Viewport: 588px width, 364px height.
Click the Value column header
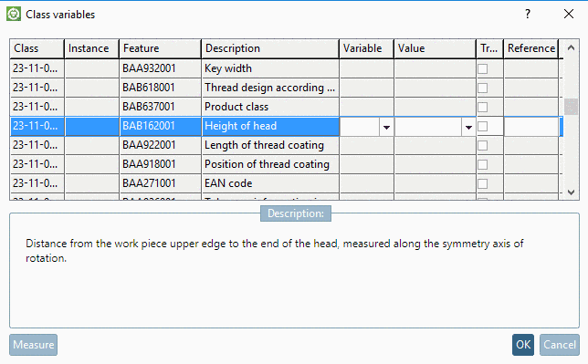click(x=435, y=48)
